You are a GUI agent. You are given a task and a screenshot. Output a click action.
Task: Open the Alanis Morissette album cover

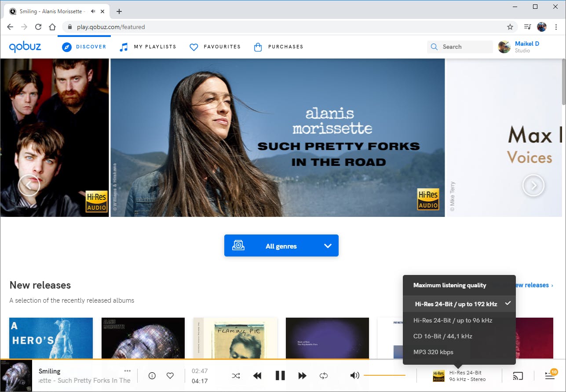[143, 339]
